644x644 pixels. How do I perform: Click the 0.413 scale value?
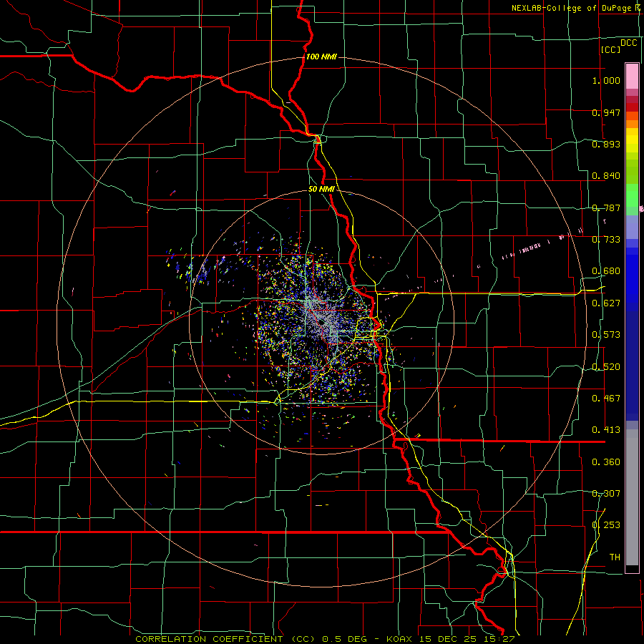pos(606,430)
